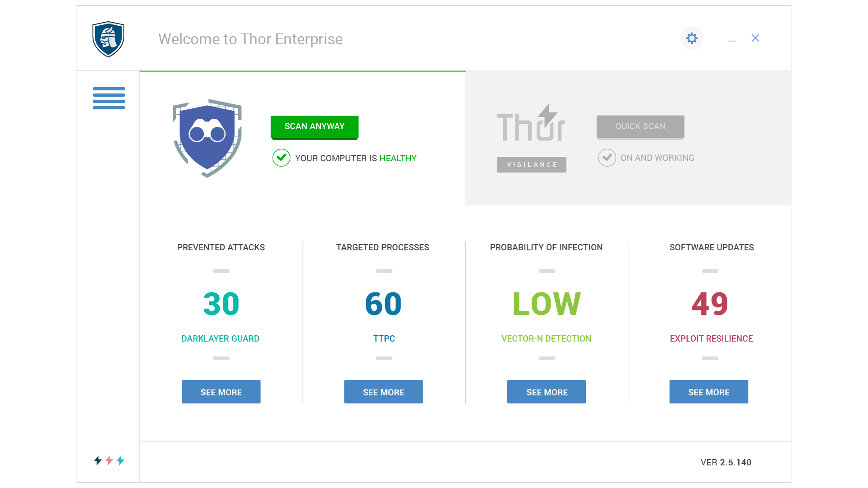
Task: Click the targeted processes count 60
Action: pyautogui.click(x=383, y=304)
